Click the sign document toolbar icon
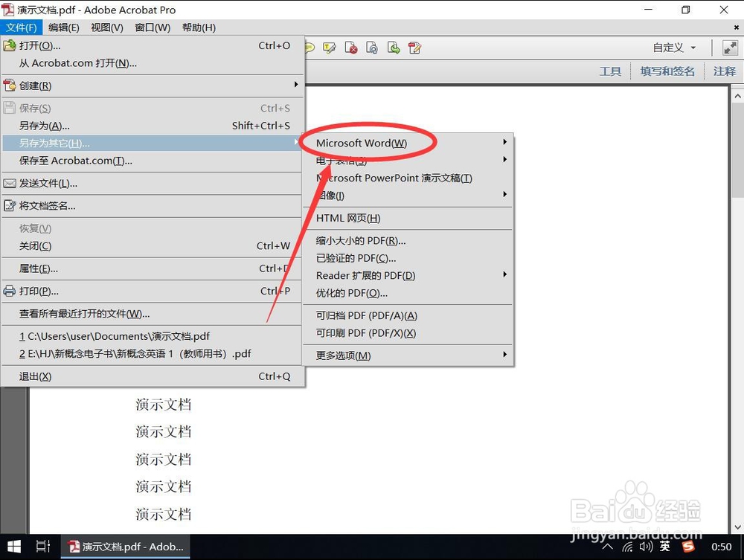This screenshot has height=560, width=744. tap(414, 47)
